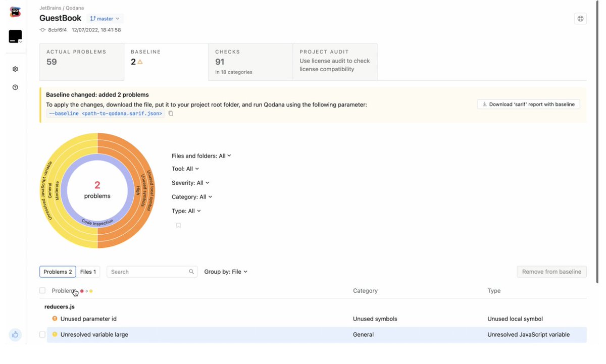This screenshot has height=364, width=606.
Task: Click the Remove from baseline button
Action: coord(551,271)
